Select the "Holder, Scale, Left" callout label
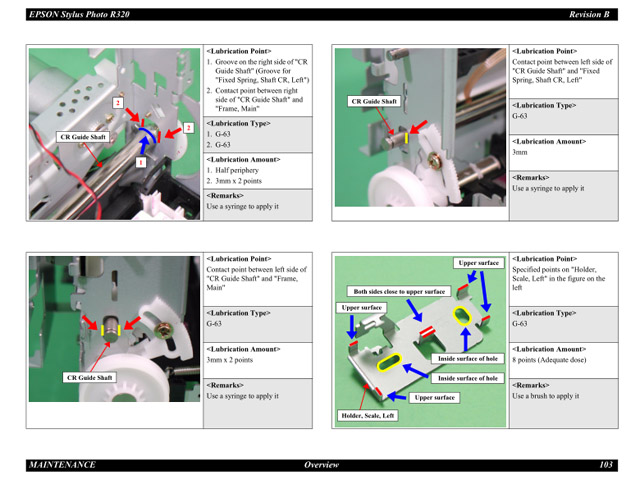Screen dimensions: 640x480 click(368, 415)
